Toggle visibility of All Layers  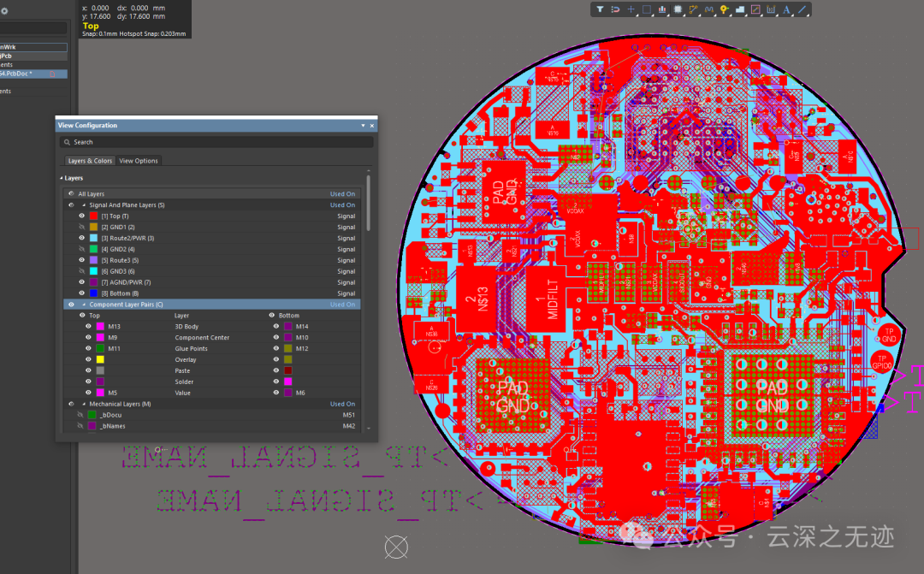[x=71, y=194]
